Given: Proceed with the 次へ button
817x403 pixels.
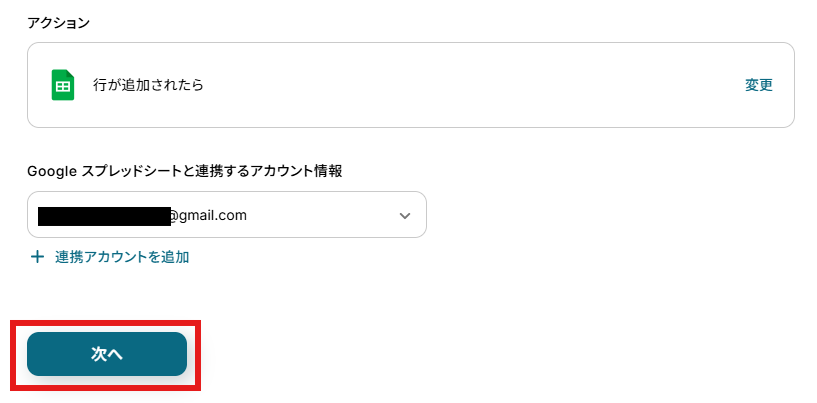Looking at the screenshot, I should coord(107,354).
